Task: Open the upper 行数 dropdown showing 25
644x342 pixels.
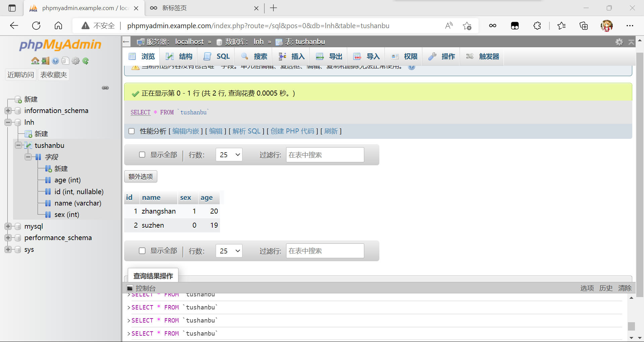Action: 229,155
